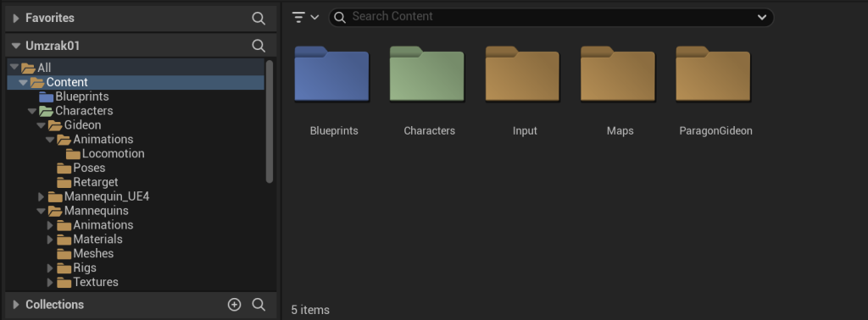Collapse the Gideon tree folder

pos(41,125)
